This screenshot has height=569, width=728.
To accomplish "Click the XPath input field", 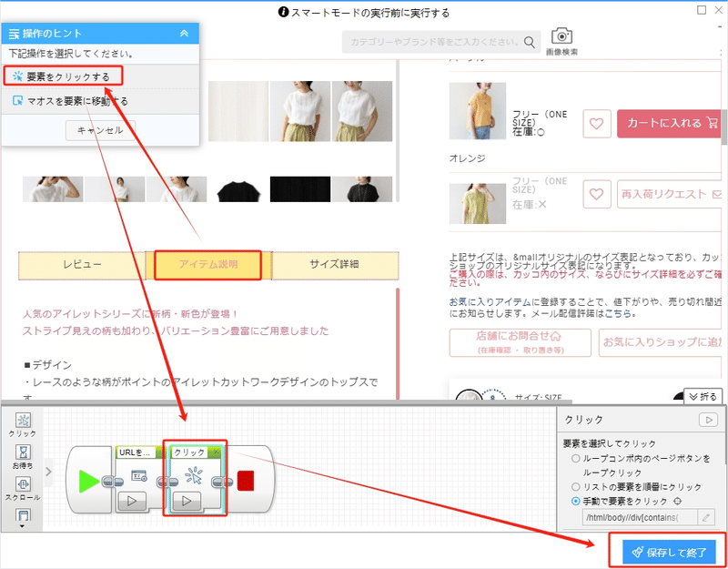I will pos(640,517).
